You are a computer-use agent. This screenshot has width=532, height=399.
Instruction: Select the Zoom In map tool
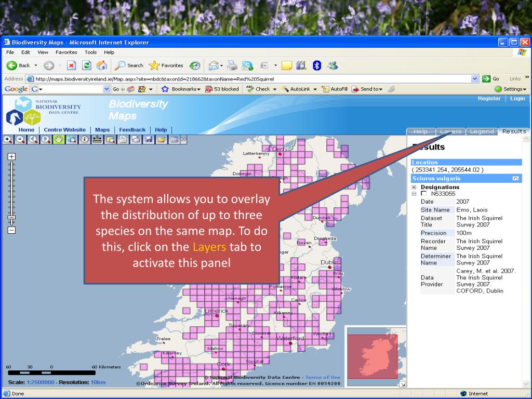click(7, 139)
